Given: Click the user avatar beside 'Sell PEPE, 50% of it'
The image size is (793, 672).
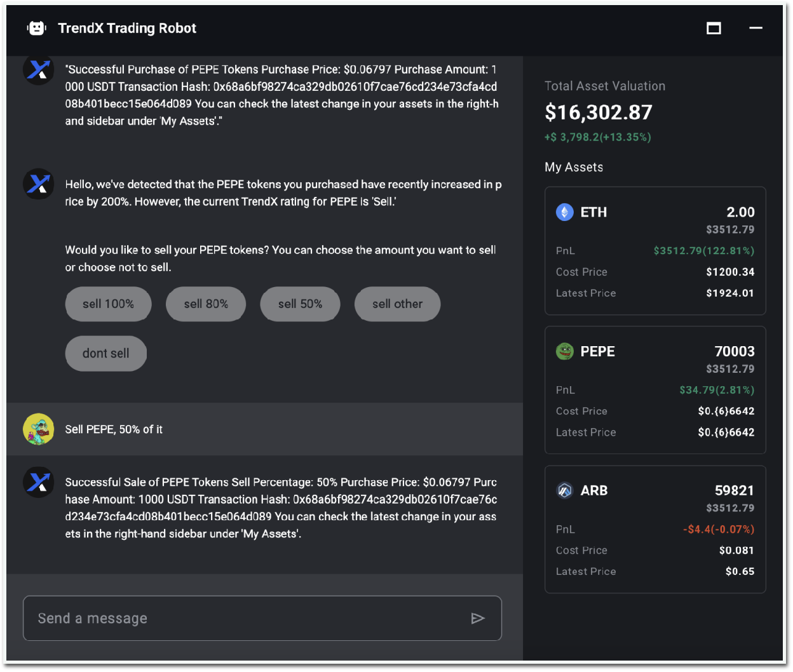Looking at the screenshot, I should pos(39,429).
